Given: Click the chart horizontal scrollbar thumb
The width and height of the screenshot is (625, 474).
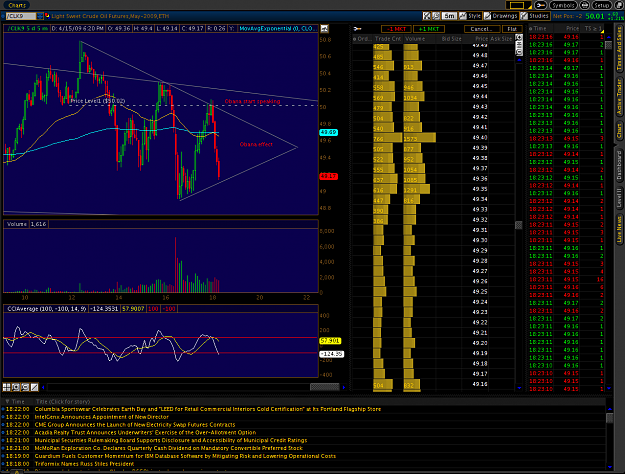Looking at the screenshot, I should click(325, 387).
